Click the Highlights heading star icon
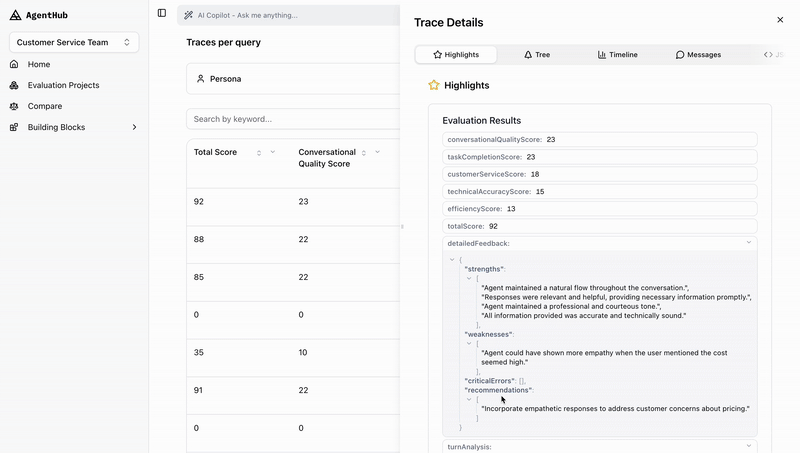800x453 pixels. click(x=434, y=85)
